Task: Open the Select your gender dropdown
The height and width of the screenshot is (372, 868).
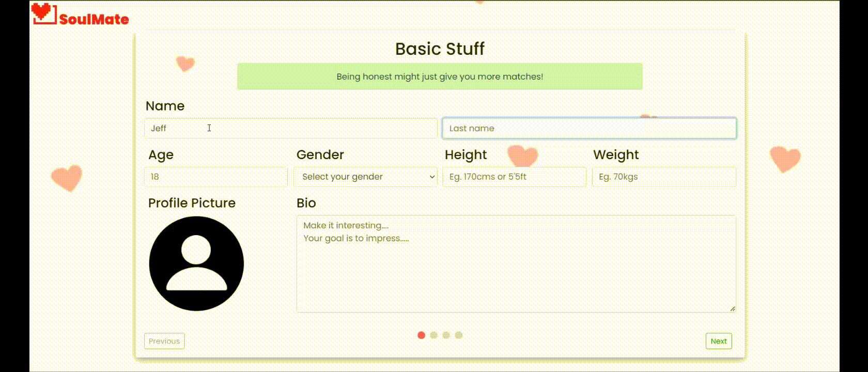Action: coord(365,177)
